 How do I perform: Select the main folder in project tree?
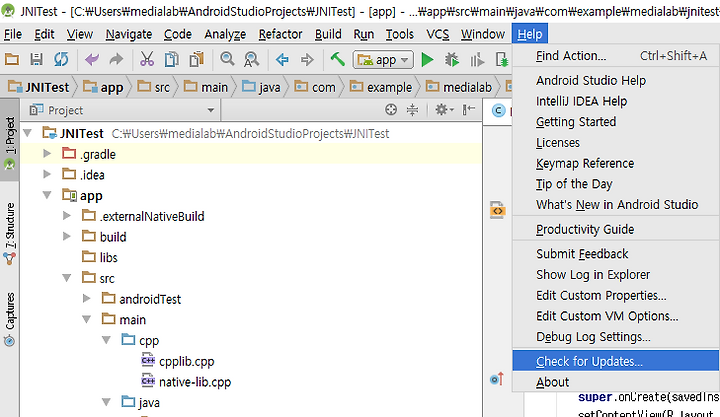pyautogui.click(x=132, y=319)
